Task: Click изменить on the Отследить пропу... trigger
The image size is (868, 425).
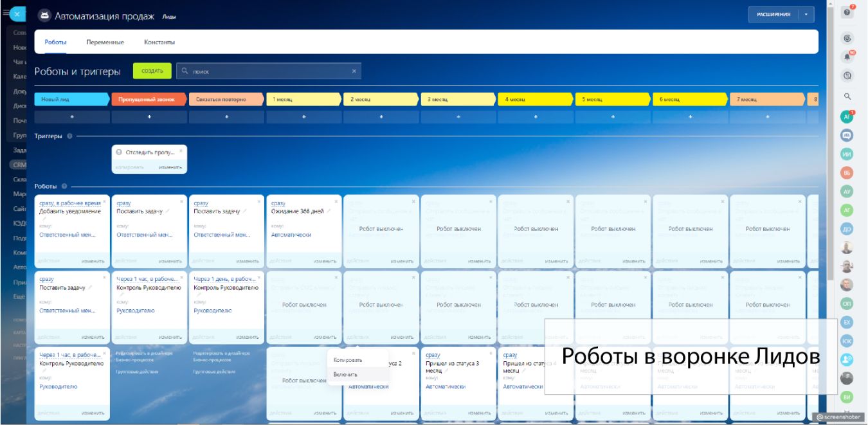Action: (170, 167)
